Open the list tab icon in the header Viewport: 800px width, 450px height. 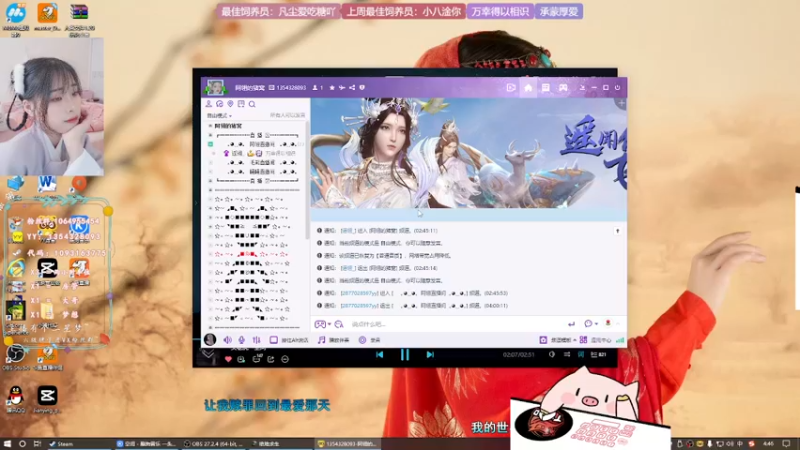545,88
